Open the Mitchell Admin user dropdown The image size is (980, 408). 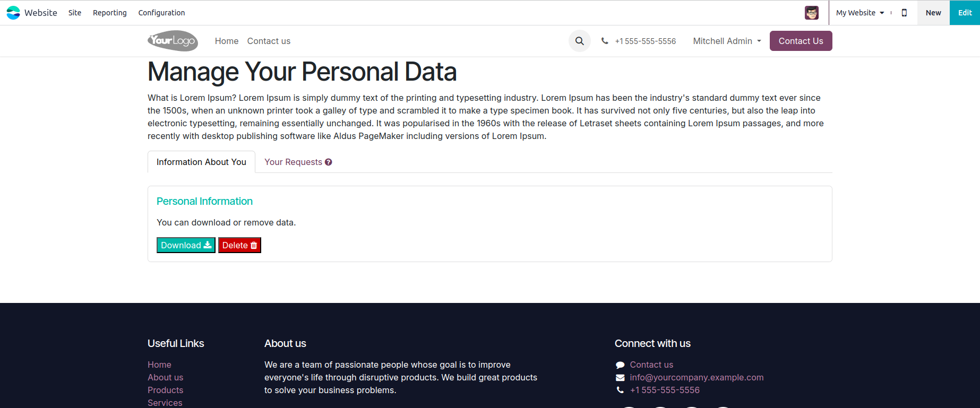pyautogui.click(x=727, y=41)
